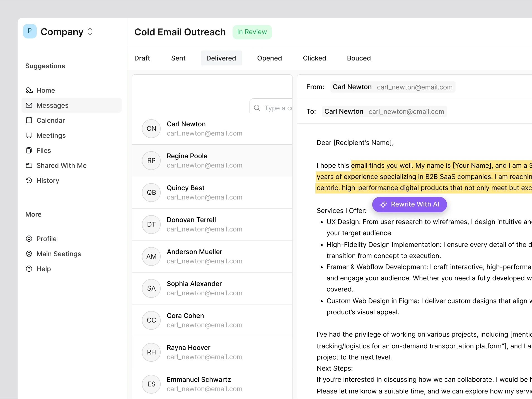The height and width of the screenshot is (399, 532).
Task: Click the Home sidebar icon
Action: 29,90
